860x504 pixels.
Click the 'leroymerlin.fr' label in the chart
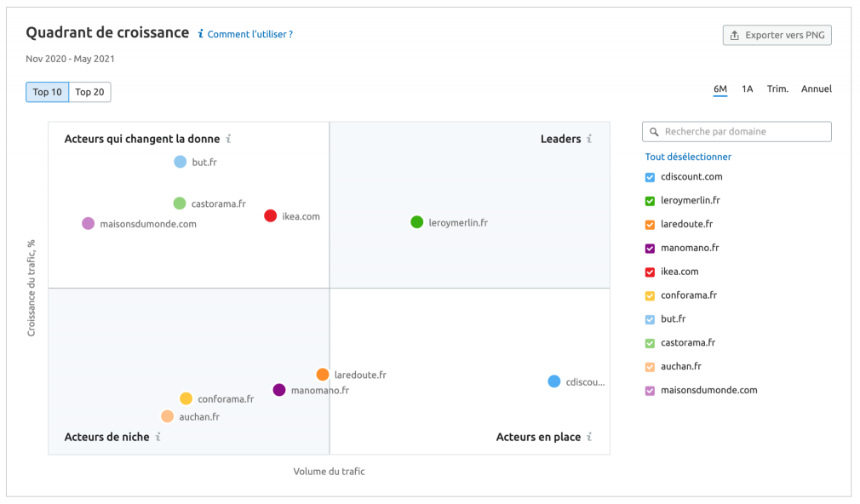coord(458,223)
